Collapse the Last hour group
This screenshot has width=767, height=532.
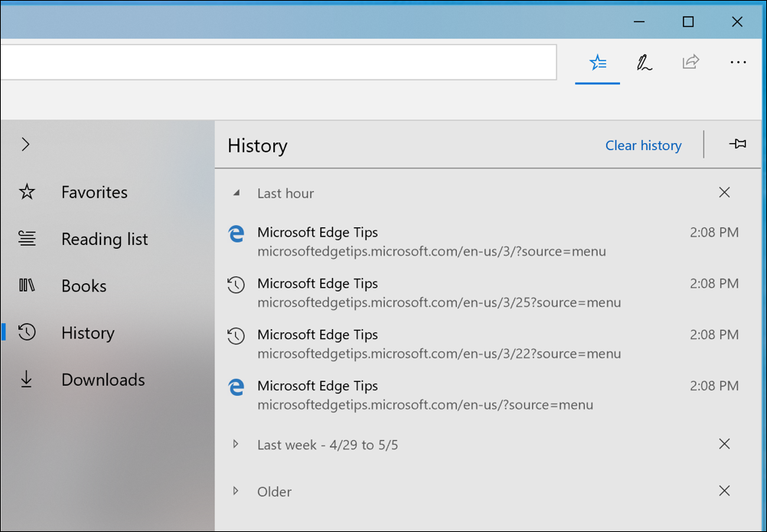(x=237, y=193)
